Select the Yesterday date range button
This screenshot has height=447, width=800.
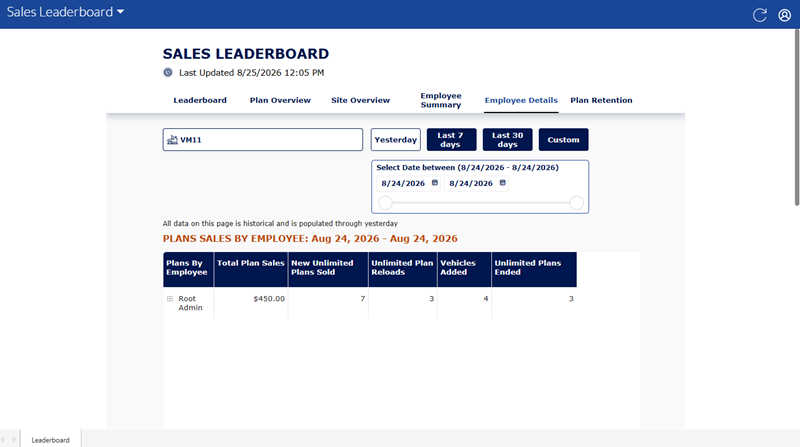click(395, 139)
